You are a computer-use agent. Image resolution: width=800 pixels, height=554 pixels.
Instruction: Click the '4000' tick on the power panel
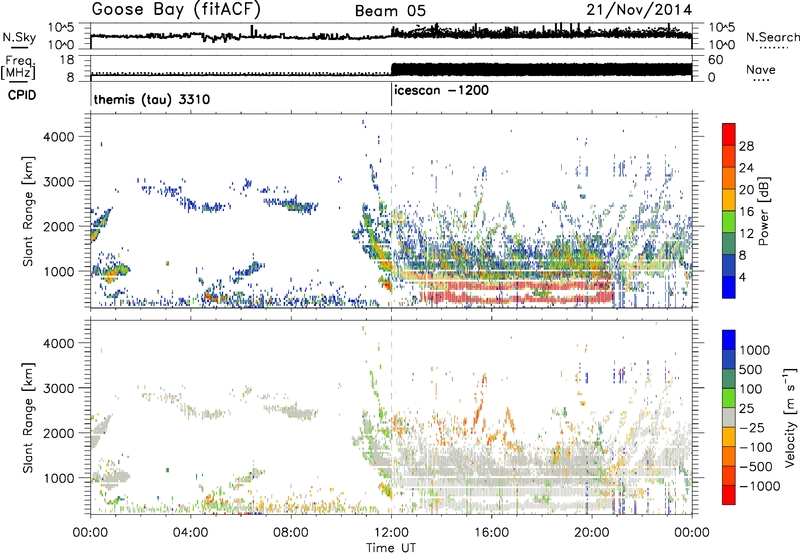(x=59, y=137)
